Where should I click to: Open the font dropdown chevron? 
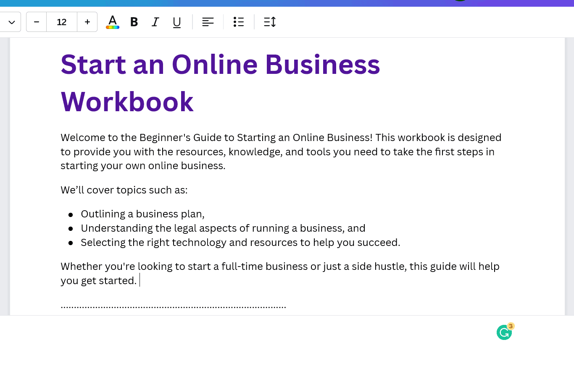(12, 22)
